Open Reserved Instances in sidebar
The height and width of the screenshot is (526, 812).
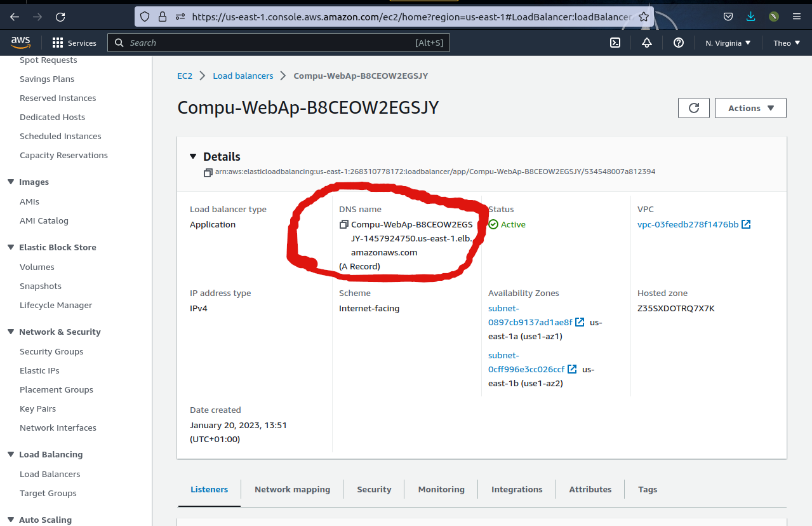point(58,98)
